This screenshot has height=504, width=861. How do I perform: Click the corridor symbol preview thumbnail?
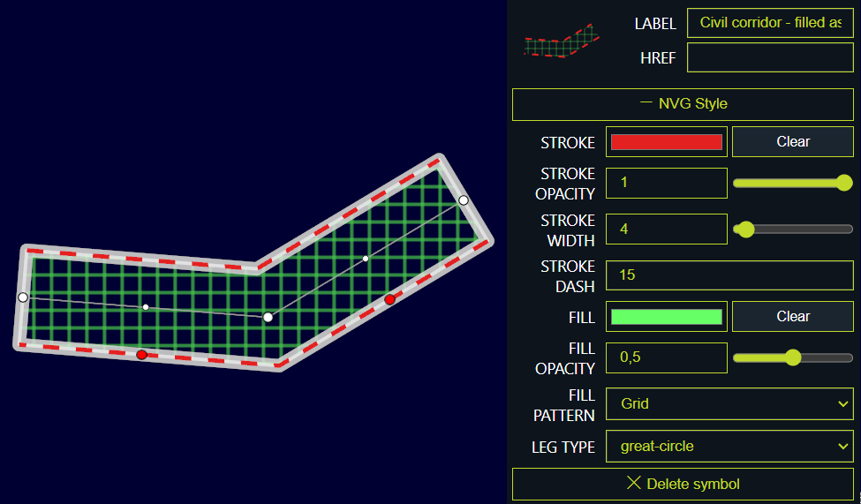click(561, 41)
